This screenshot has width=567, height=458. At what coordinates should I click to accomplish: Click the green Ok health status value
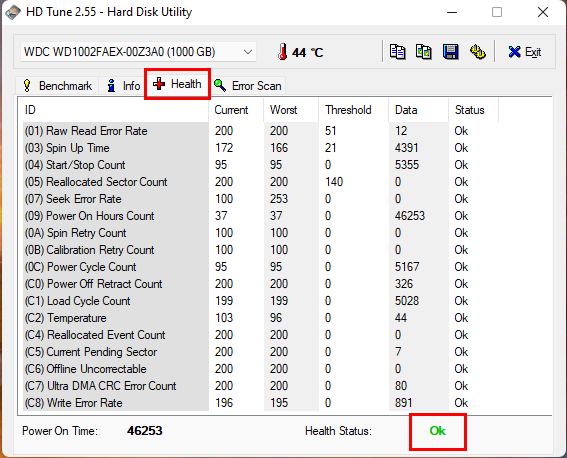(x=438, y=431)
